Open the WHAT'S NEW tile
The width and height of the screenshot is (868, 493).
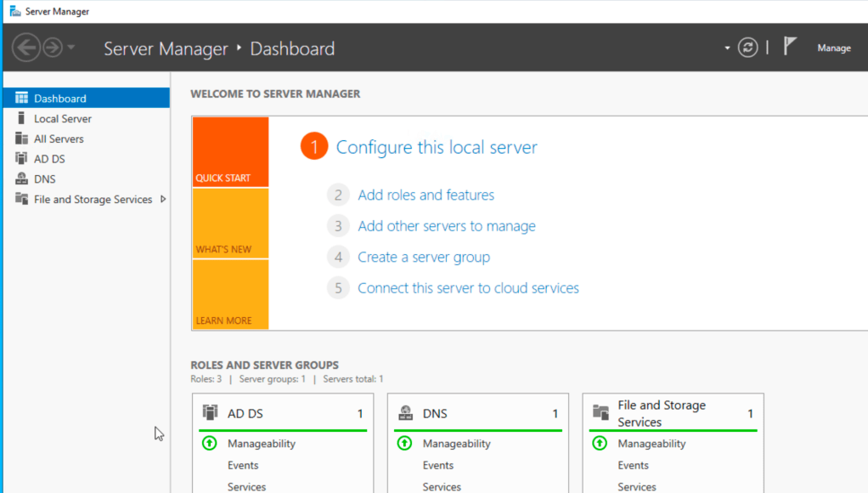coord(230,223)
